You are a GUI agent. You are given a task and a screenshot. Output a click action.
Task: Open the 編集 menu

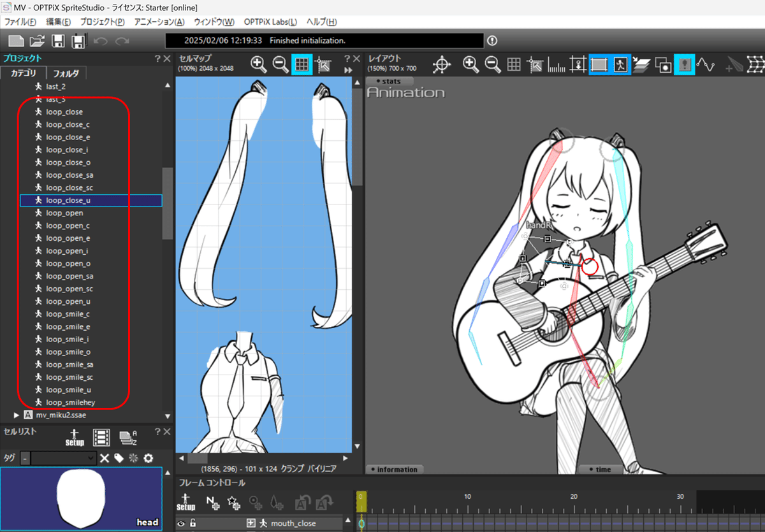[58, 22]
